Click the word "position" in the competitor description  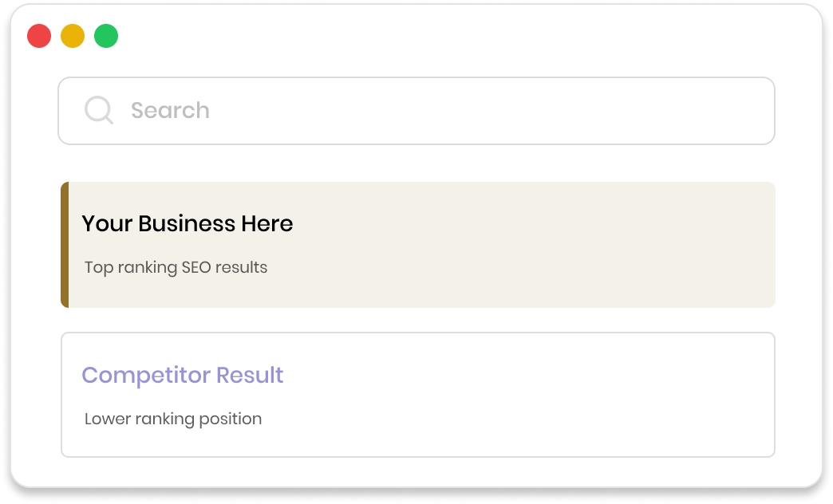pos(231,419)
